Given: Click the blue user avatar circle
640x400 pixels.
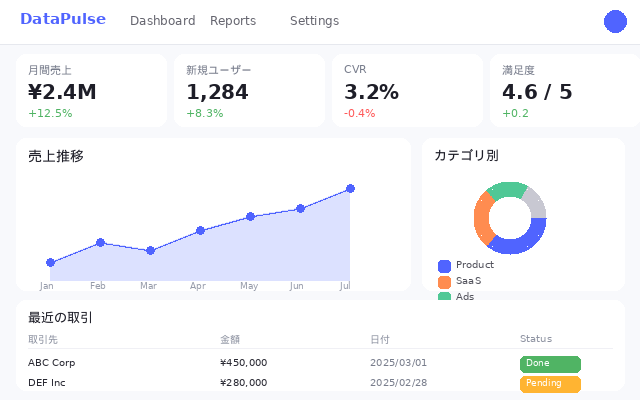Looking at the screenshot, I should tap(616, 21).
